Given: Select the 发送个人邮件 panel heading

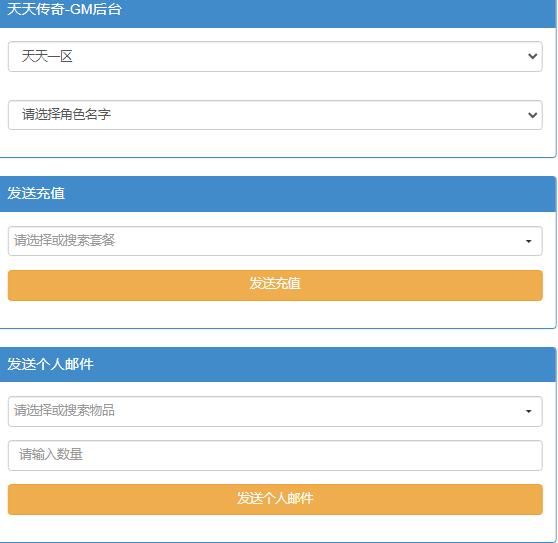Looking at the screenshot, I should tap(50, 364).
